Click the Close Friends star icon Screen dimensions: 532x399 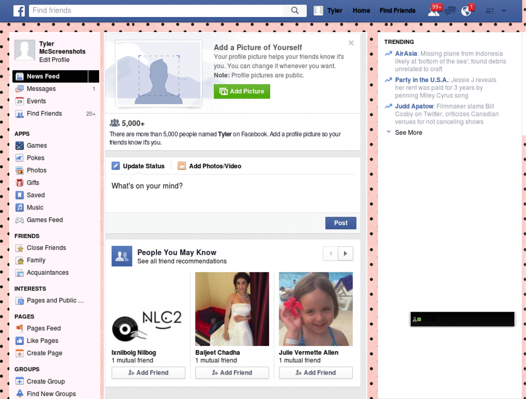click(20, 248)
